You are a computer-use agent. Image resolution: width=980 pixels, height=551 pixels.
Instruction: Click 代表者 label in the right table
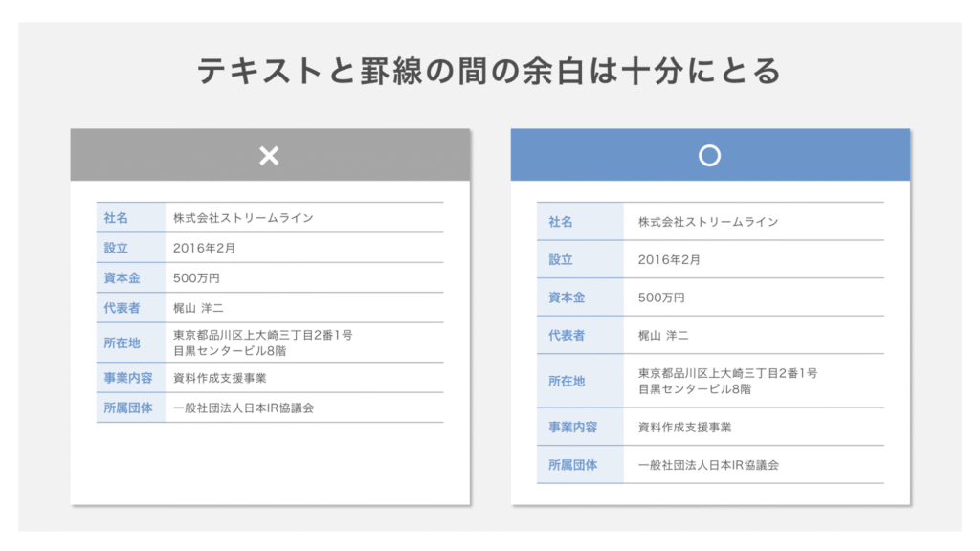[x=567, y=336]
